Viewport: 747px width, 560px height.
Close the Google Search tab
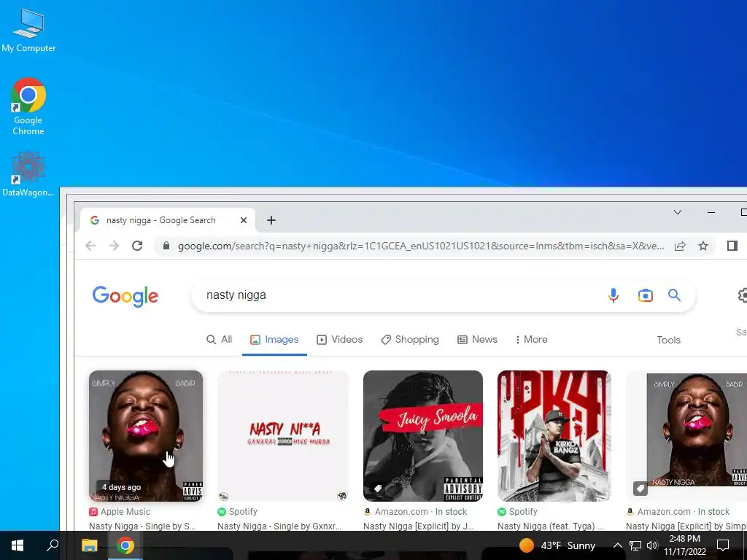click(x=244, y=220)
